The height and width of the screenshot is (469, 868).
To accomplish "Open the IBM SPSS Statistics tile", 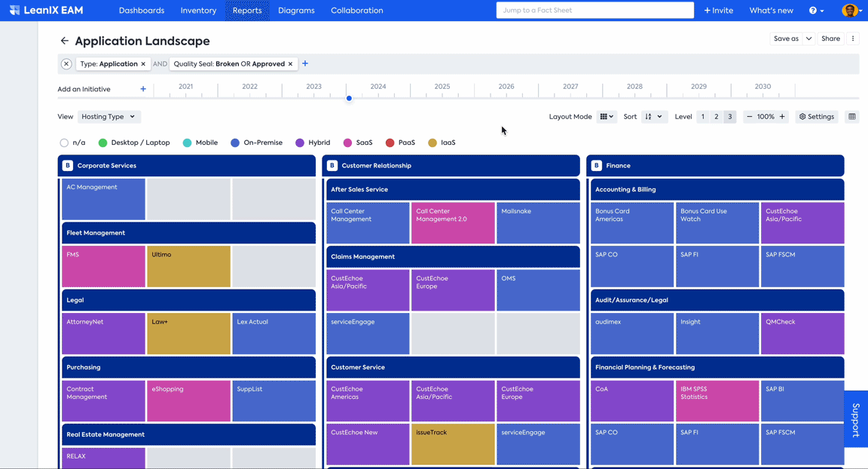I will click(x=717, y=401).
